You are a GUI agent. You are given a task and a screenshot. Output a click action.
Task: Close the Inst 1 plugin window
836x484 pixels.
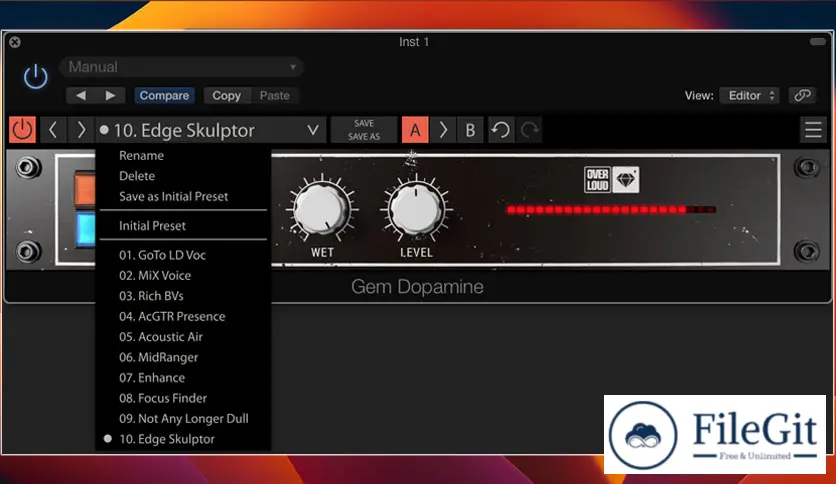(15, 42)
